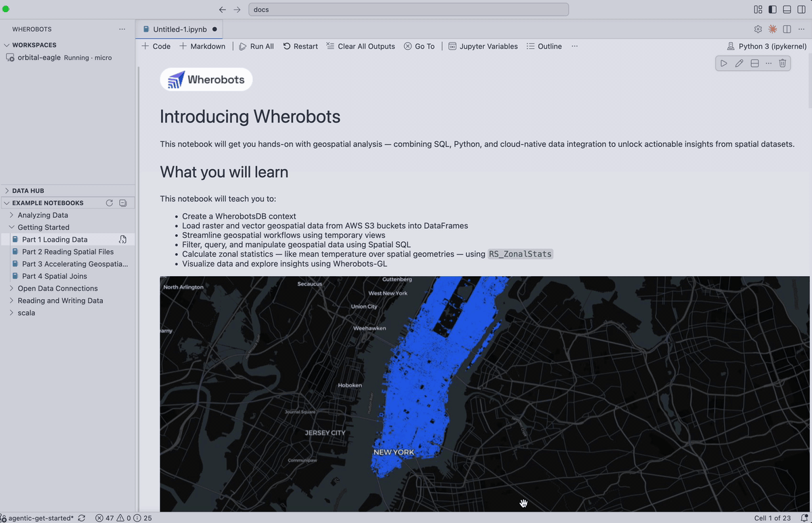This screenshot has height=523, width=812.
Task: Click the Introducing Wherobots heading
Action: pos(250,116)
